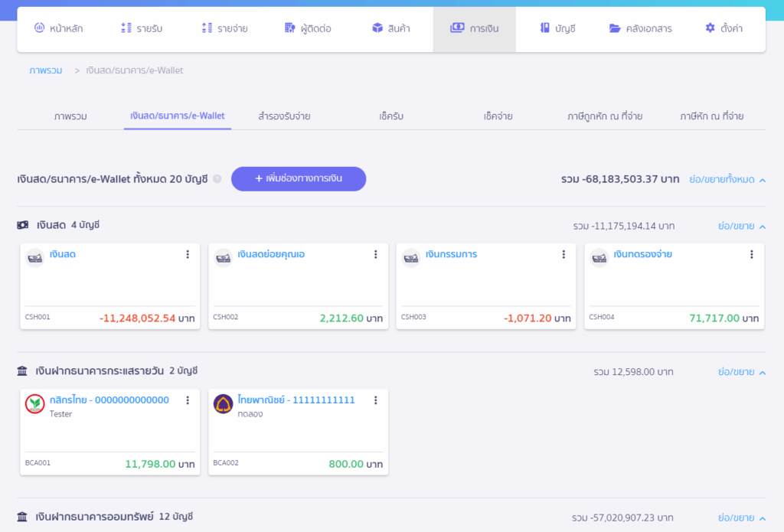
Task: Open the เงินสดย่อยคุณเอ account name link
Action: (x=271, y=254)
